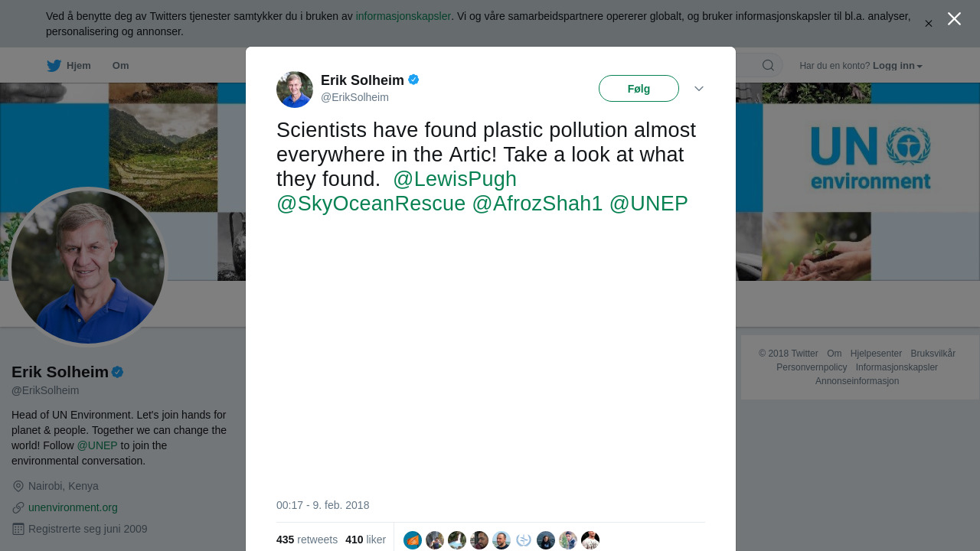This screenshot has width=980, height=551.
Task: View the 435 retweets list
Action: [307, 540]
